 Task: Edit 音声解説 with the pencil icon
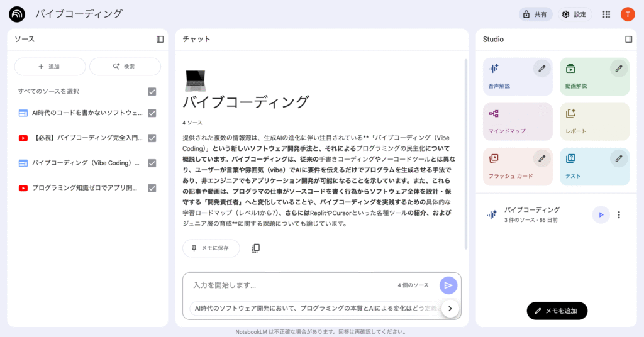tap(541, 69)
